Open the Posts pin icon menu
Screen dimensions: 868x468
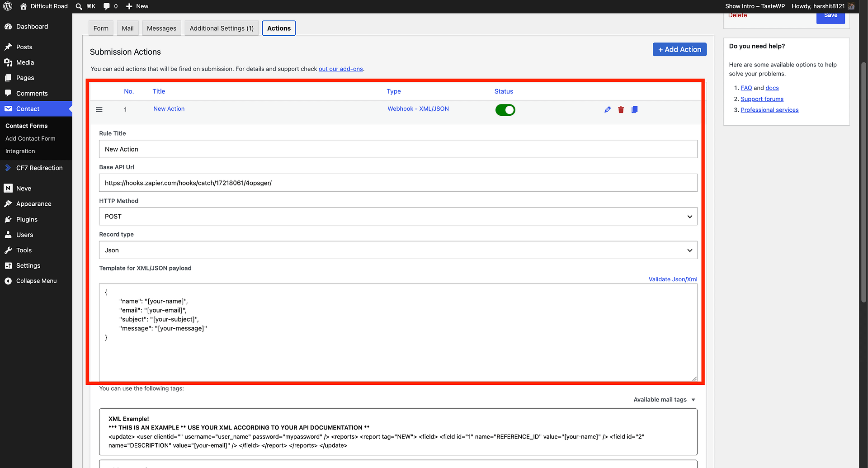click(x=8, y=47)
